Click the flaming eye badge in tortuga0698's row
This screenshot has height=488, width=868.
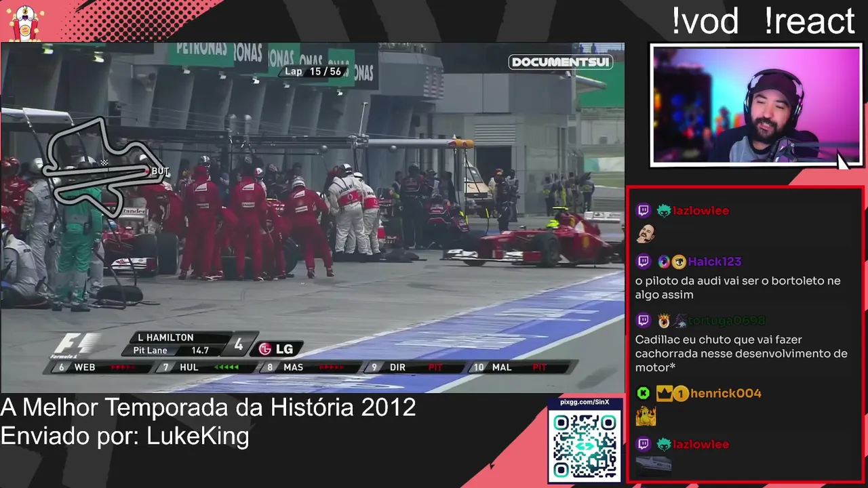tap(663, 321)
